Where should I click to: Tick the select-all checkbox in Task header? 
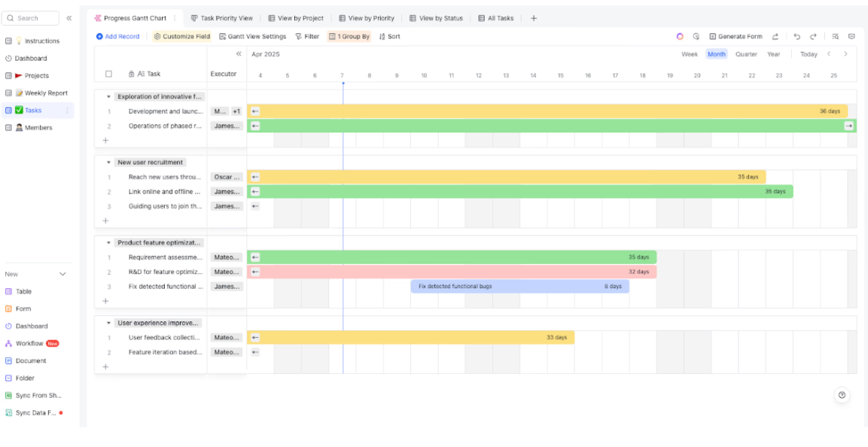point(108,74)
